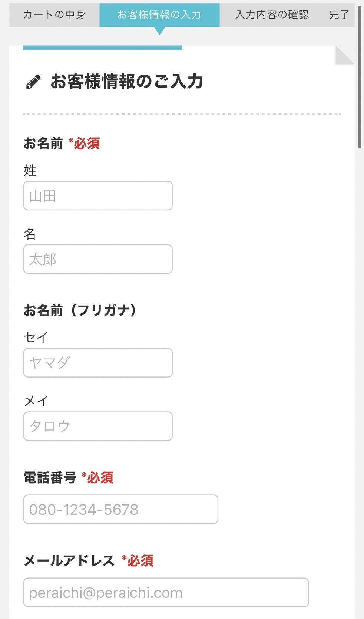Viewport: 364px width, 619px height.
Task: Click the vertical page scrollbar thumb
Action: click(x=360, y=77)
